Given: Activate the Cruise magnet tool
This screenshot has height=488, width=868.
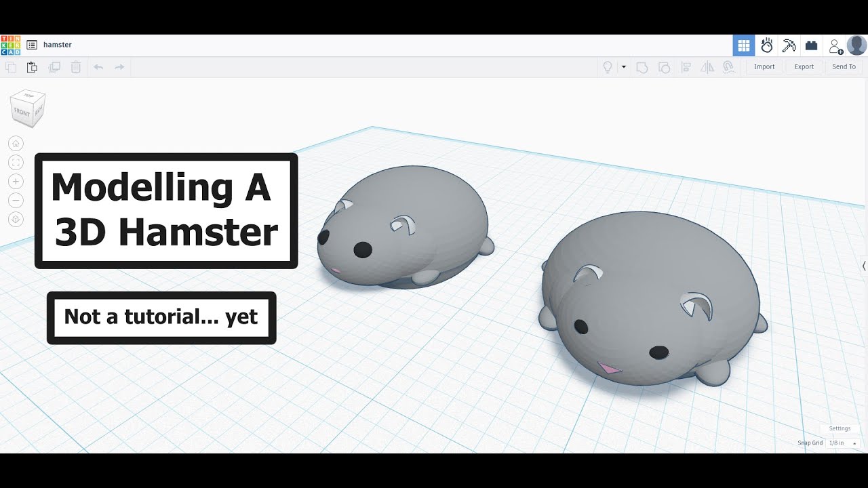Looking at the screenshot, I should coord(728,67).
